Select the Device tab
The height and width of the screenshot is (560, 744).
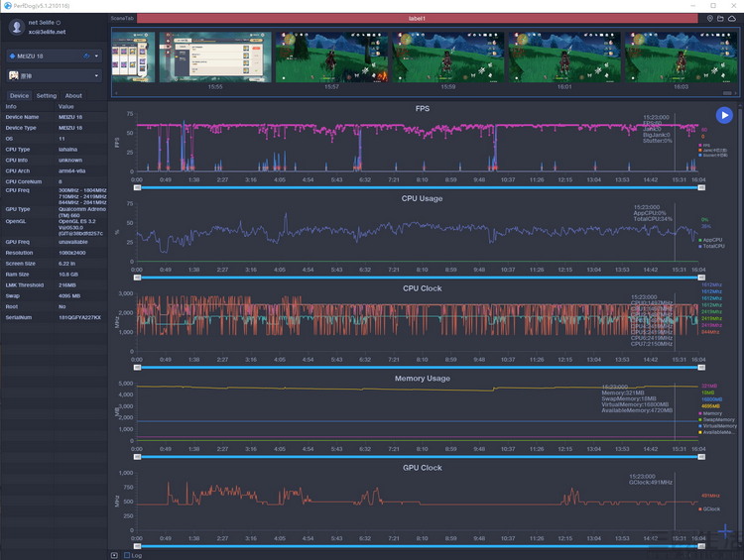point(19,96)
